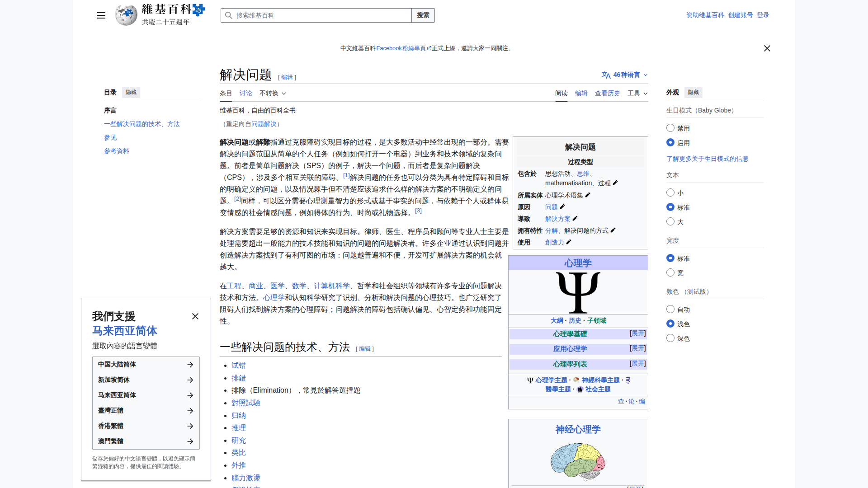
Task: Click the magnifier icon in search box
Action: click(229, 15)
